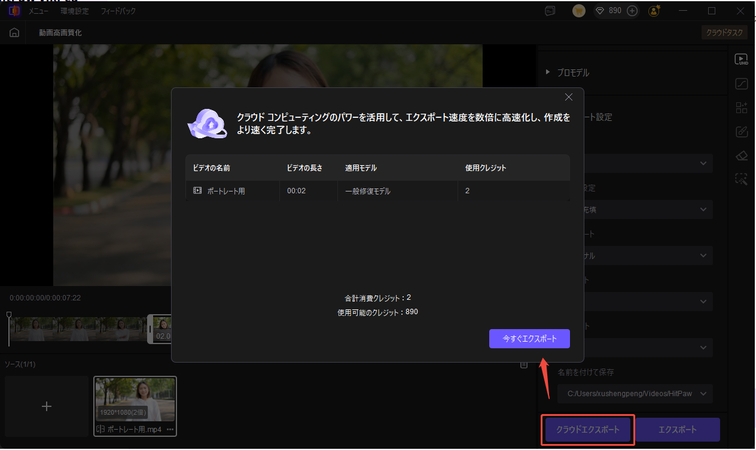
Task: Click the 今すぐエクスポート button
Action: pos(529,339)
